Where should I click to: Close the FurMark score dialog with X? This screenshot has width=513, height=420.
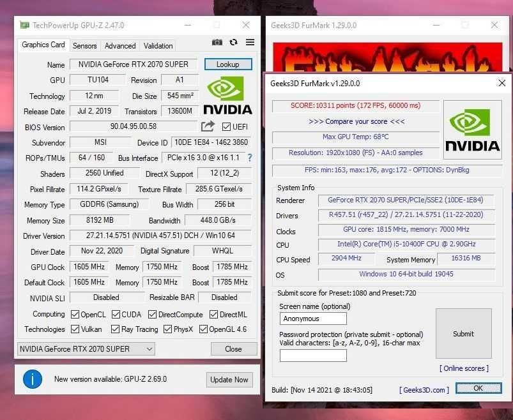502,83
